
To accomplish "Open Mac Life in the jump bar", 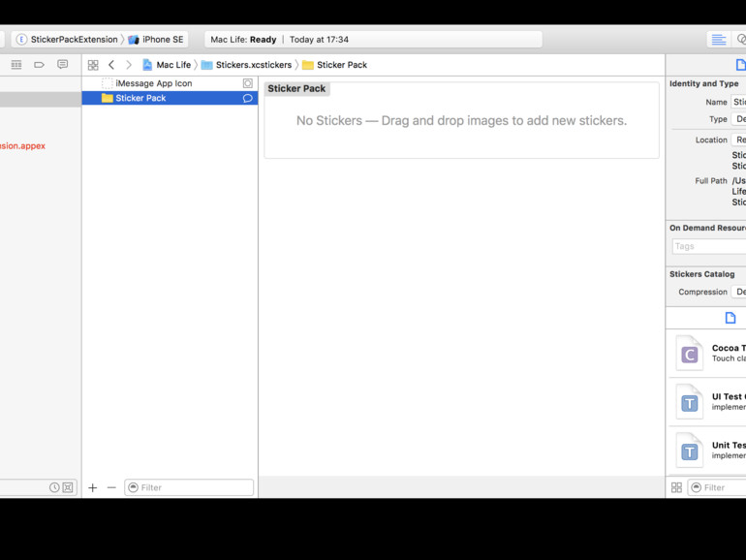I will coord(167,65).
